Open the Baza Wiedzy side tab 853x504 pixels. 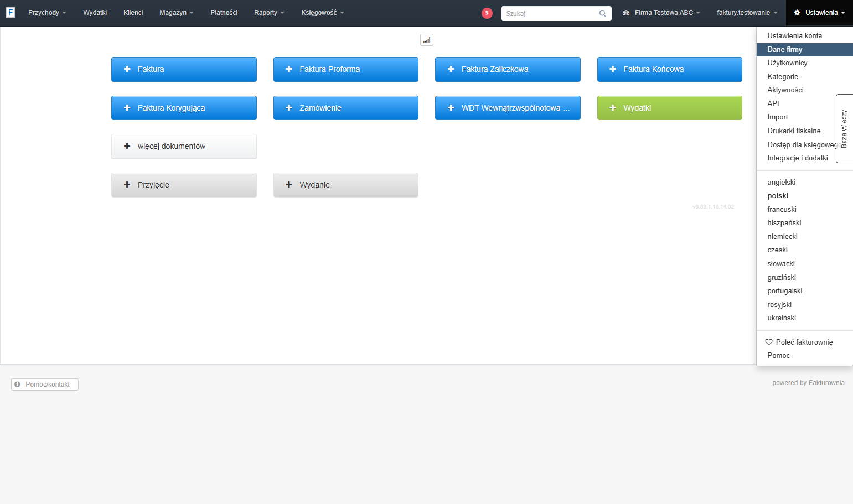pos(844,128)
